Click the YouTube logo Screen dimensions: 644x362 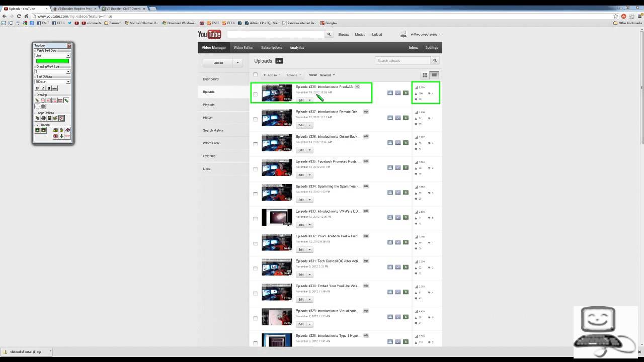(x=209, y=34)
